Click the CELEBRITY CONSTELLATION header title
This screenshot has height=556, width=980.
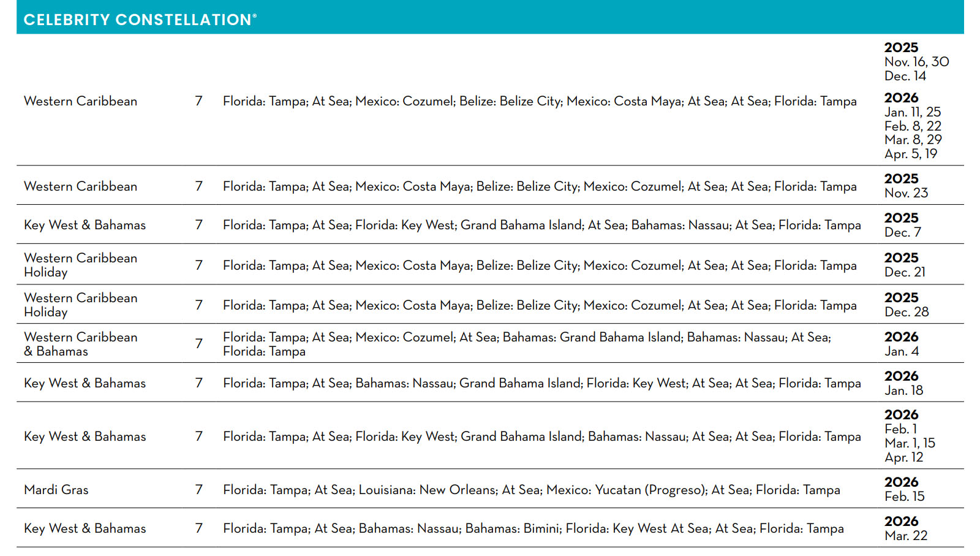[x=140, y=20]
